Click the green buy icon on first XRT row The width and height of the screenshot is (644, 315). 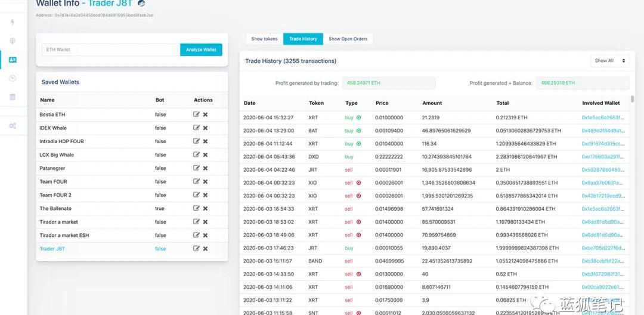(x=359, y=118)
